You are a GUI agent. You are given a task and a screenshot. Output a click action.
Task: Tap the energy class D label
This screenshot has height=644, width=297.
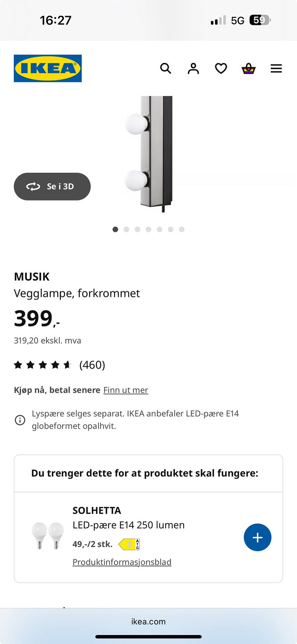[129, 545]
